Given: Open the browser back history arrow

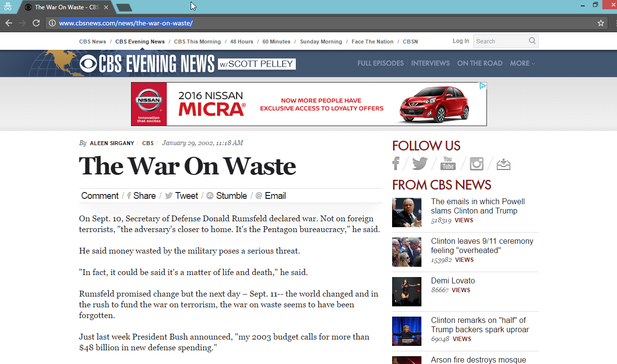Looking at the screenshot, I should [8, 22].
